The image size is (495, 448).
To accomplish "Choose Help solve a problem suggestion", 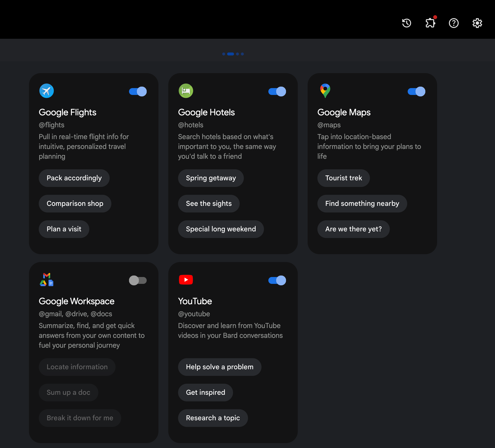I will click(x=220, y=367).
